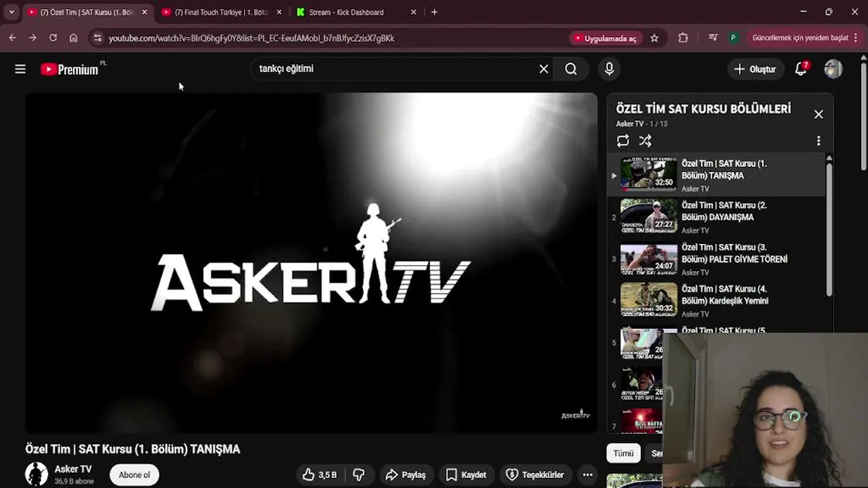
Task: Select the Tümü filter chip
Action: pyautogui.click(x=623, y=453)
